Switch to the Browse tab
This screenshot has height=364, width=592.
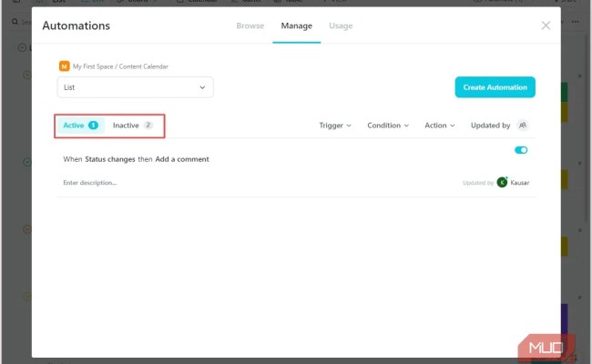(x=250, y=25)
